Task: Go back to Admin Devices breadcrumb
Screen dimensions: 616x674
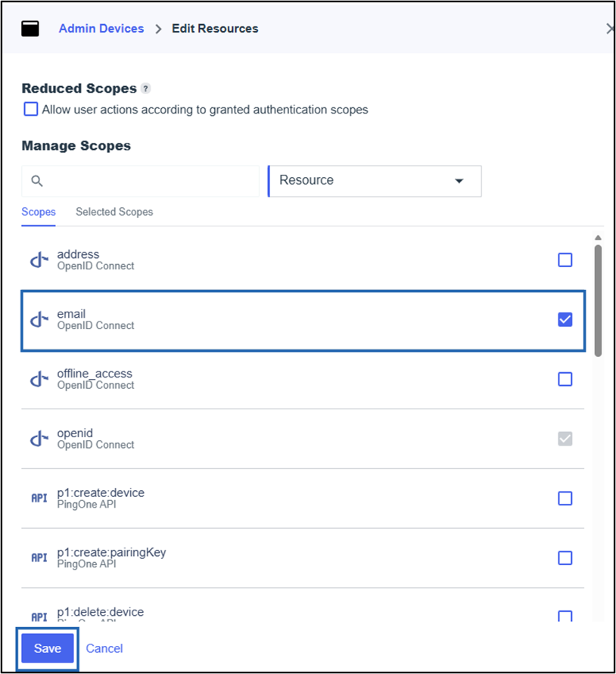Action: pyautogui.click(x=101, y=29)
